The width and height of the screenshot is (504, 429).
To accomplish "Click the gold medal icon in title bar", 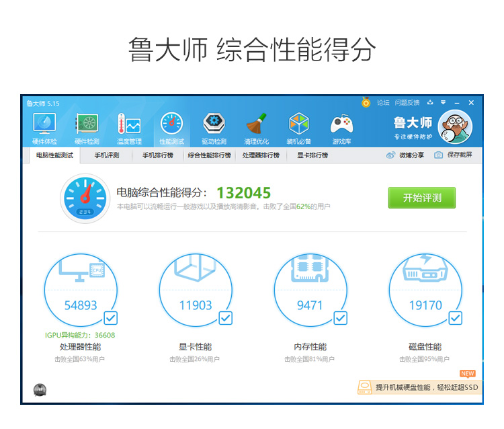I will (366, 102).
